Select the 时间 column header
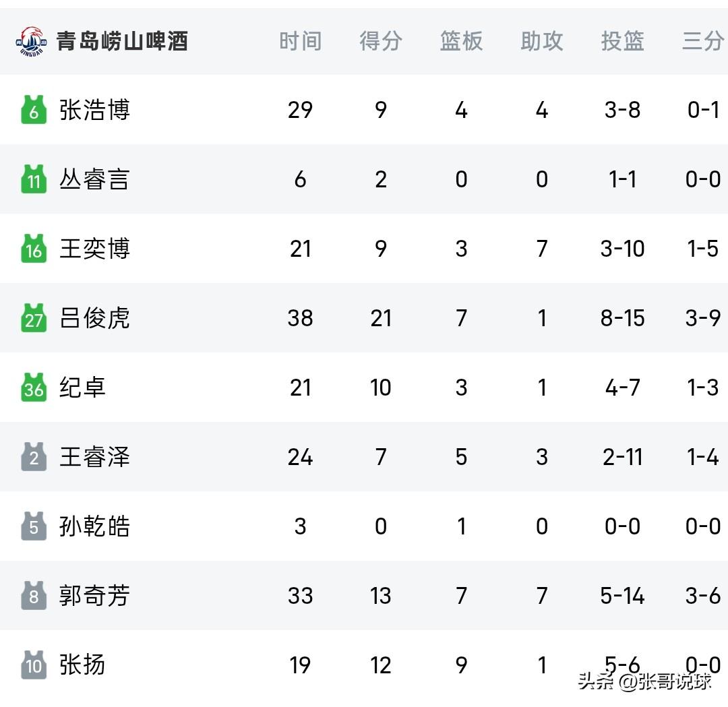 [x=300, y=41]
